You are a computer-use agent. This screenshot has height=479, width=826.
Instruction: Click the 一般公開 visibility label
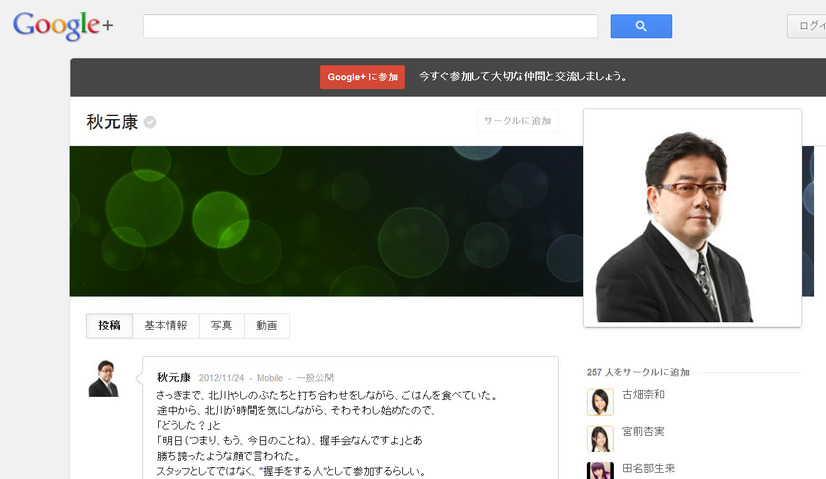[x=315, y=378]
